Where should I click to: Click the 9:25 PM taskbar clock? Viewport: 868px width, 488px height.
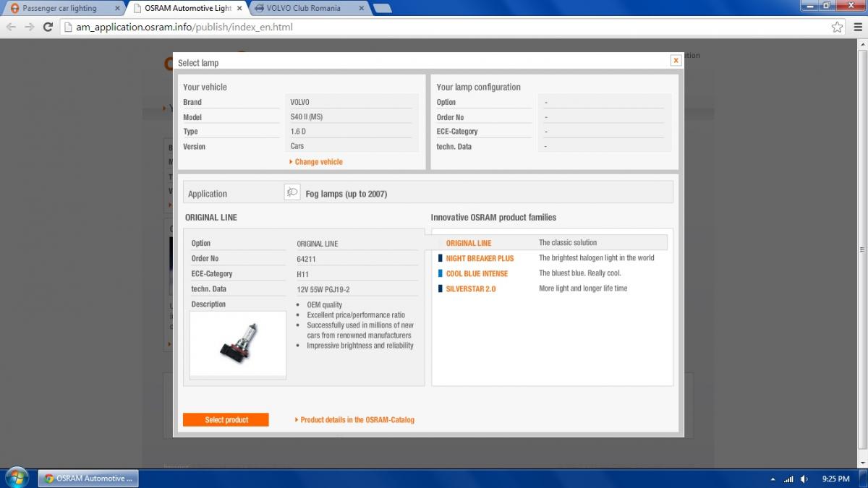click(x=835, y=479)
